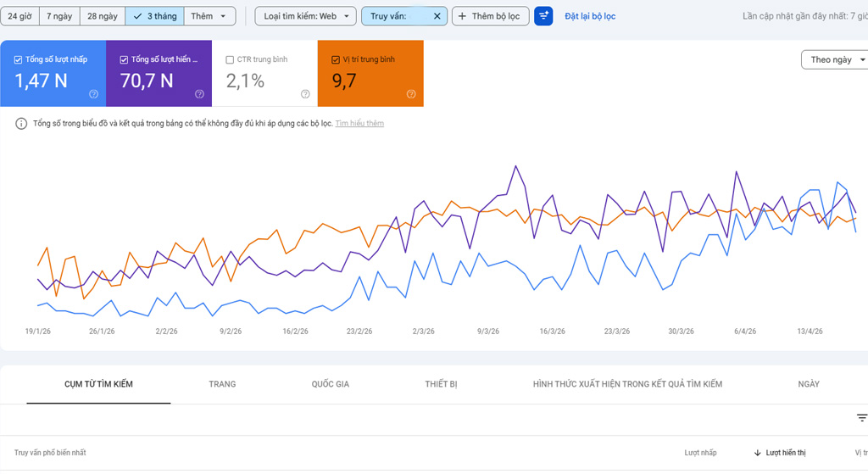The image size is (868, 474).
Task: Open the table filter rows icon
Action: (861, 418)
